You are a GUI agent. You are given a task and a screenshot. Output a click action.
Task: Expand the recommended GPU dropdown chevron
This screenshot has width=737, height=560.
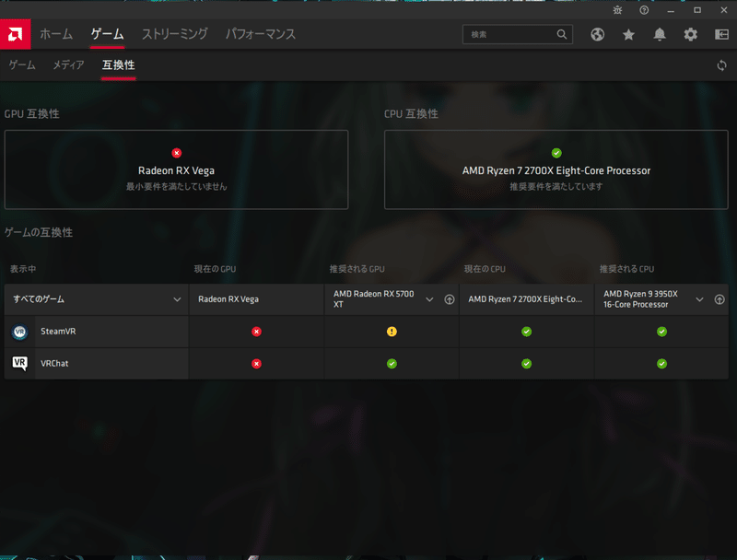429,299
